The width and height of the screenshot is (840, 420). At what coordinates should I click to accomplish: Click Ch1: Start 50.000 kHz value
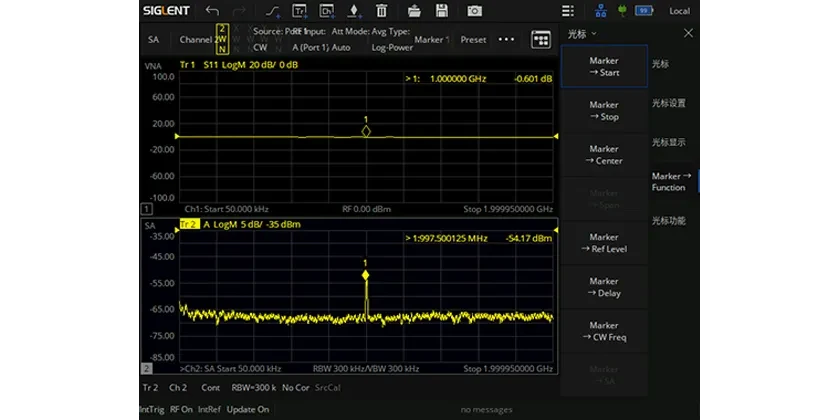[227, 209]
